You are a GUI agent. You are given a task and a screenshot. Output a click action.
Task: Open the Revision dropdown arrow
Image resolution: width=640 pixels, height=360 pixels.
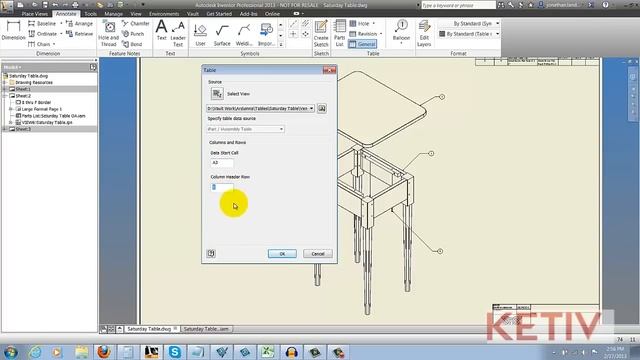381,34
